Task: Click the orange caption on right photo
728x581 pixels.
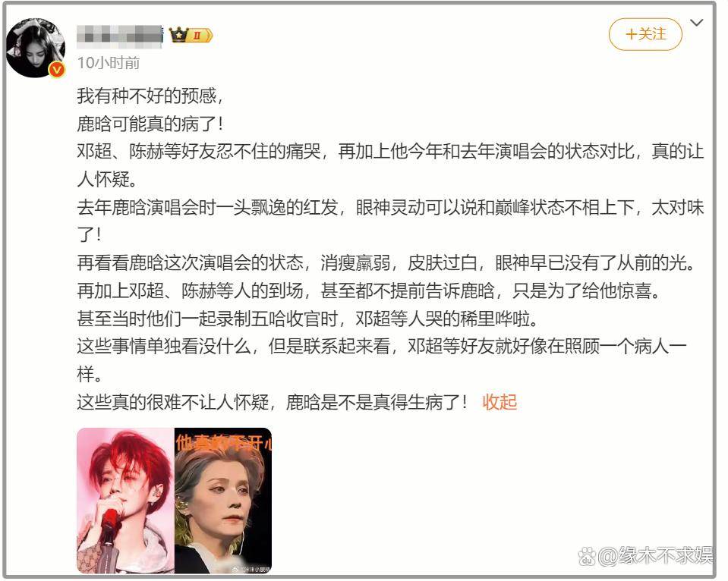Action: pos(223,443)
